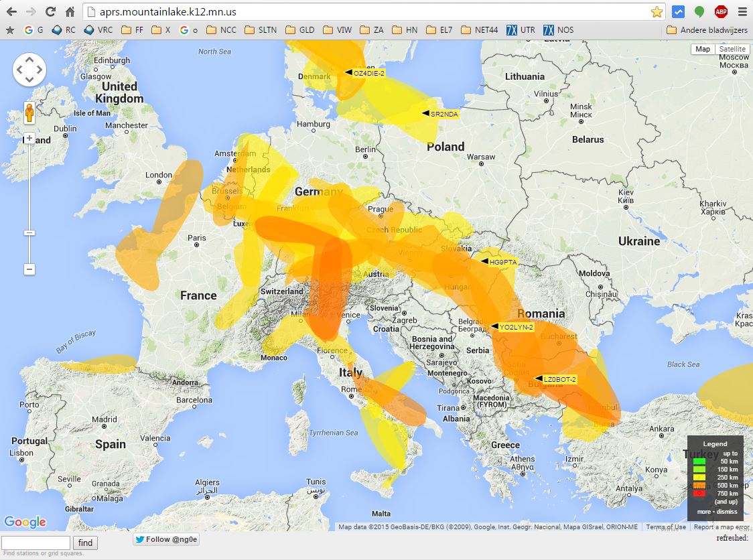The image size is (753, 560).
Task: Expand the NET44 bookmark folder
Action: [x=479, y=29]
